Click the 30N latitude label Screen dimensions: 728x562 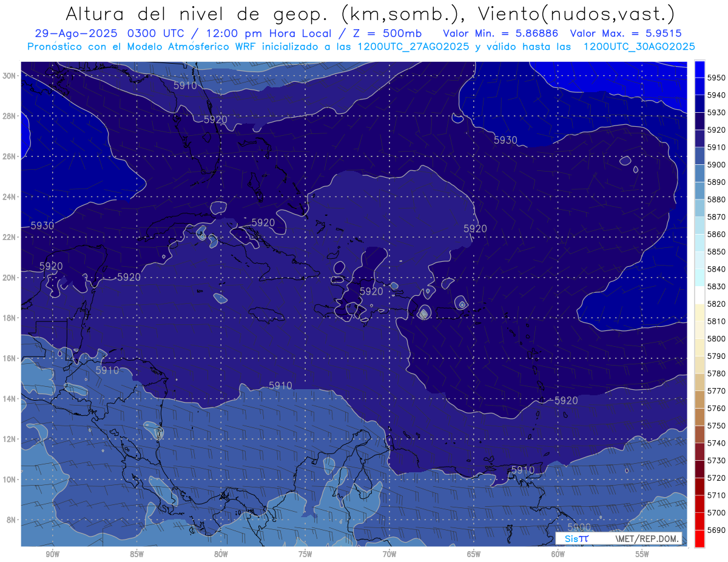point(8,76)
